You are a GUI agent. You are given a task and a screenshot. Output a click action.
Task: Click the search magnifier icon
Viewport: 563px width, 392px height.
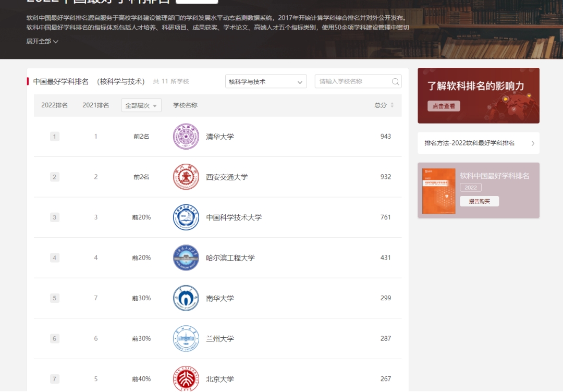(x=395, y=82)
